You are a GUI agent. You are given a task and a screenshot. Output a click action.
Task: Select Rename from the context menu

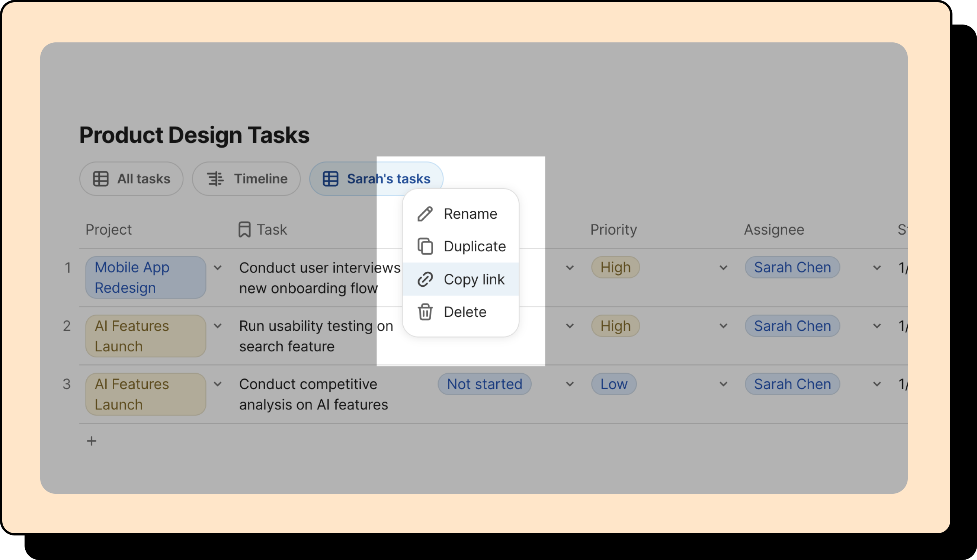(x=470, y=214)
